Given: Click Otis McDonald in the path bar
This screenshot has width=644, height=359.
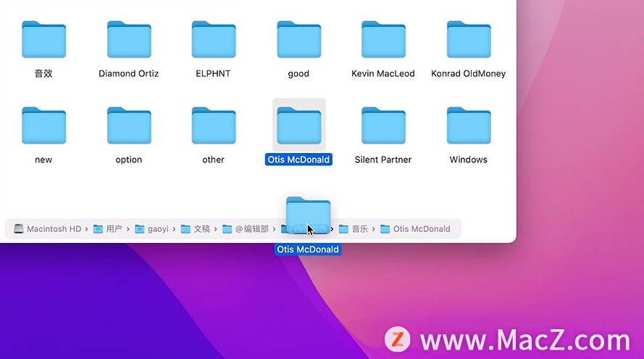Looking at the screenshot, I should pyautogui.click(x=415, y=228).
